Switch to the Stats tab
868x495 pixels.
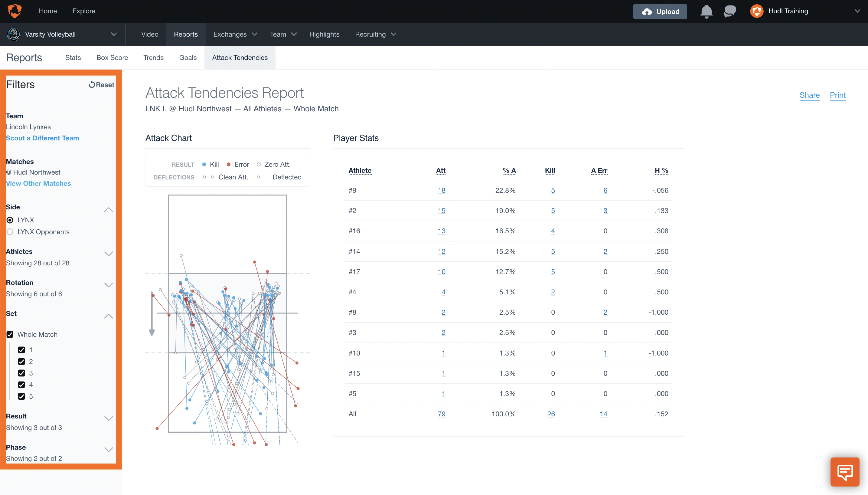click(x=73, y=57)
